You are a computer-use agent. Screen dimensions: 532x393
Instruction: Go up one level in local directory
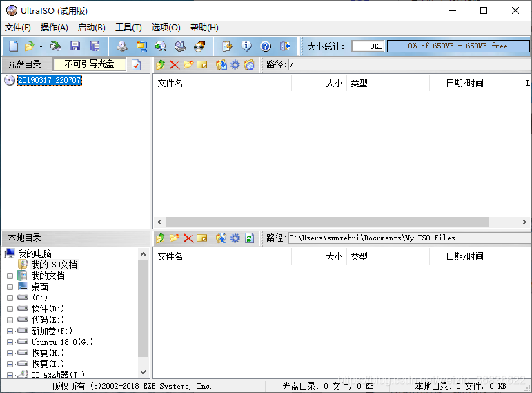(161, 238)
